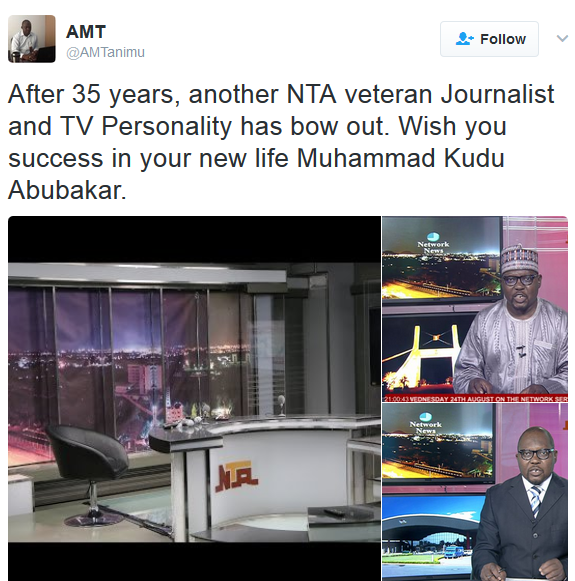Screen dimensions: 575x581
Task: Click the person-plus icon in Follow button
Action: (465, 39)
